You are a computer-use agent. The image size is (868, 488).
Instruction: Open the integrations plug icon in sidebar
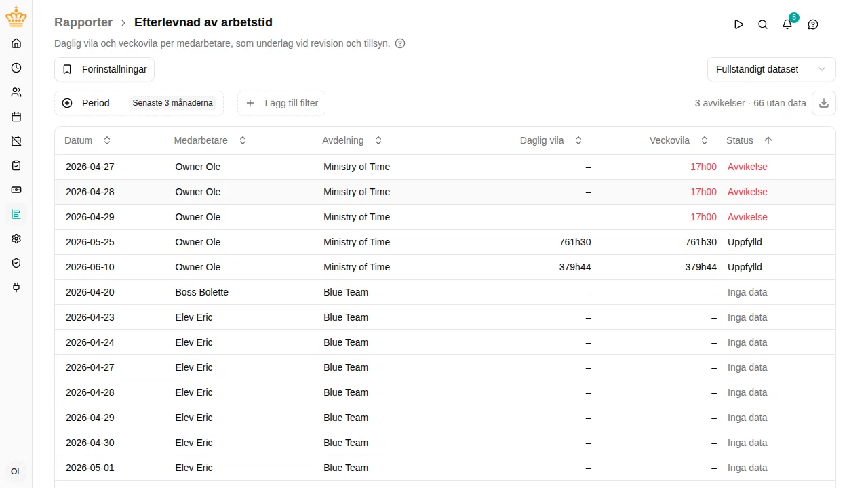point(16,287)
